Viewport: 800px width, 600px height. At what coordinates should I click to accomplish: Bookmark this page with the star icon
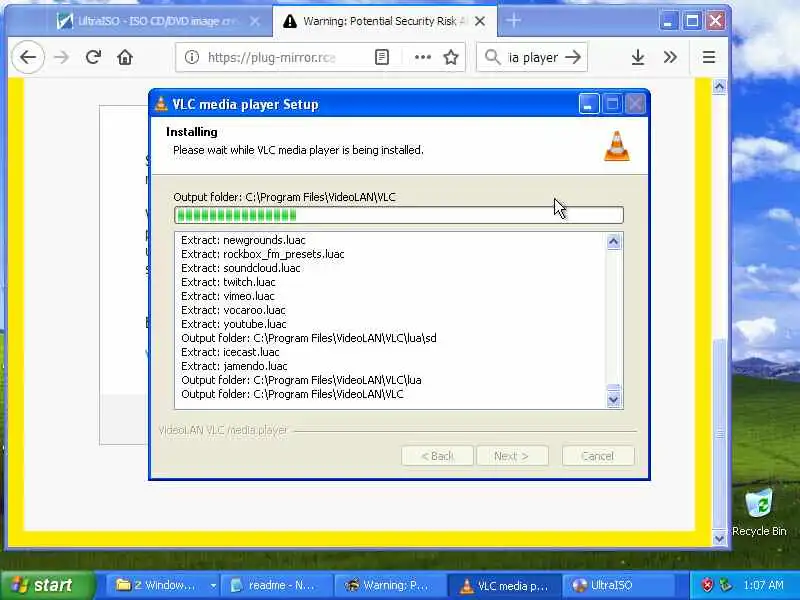point(451,57)
